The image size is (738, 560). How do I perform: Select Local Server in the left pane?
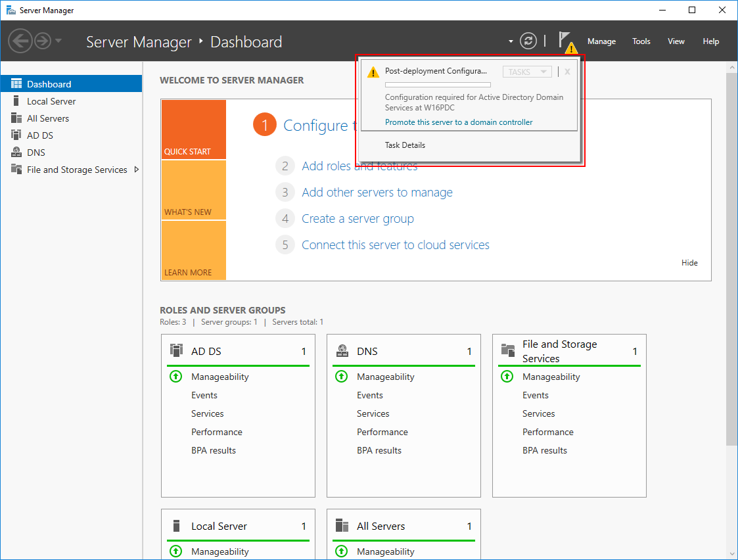(71, 101)
